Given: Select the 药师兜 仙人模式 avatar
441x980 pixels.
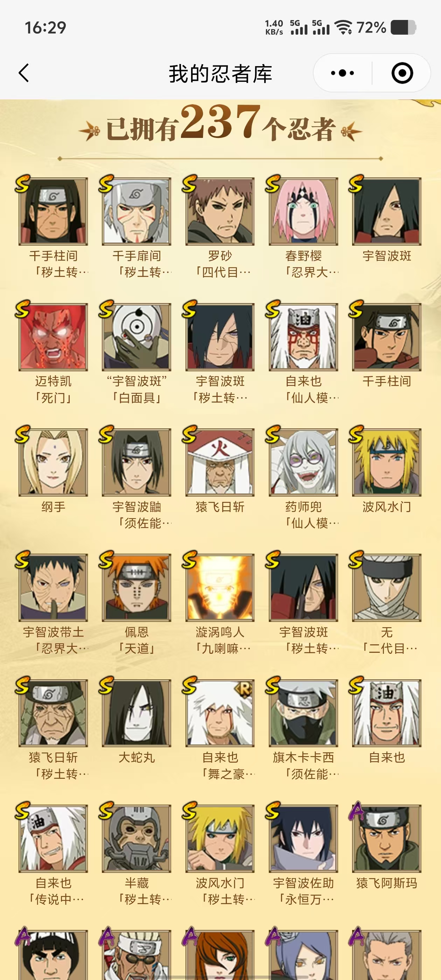Looking at the screenshot, I should (303, 462).
